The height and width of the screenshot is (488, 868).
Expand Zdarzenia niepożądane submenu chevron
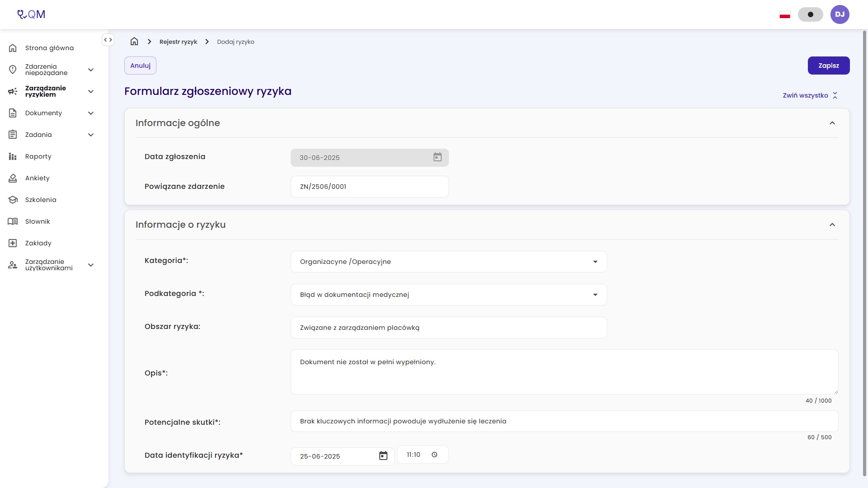click(91, 70)
